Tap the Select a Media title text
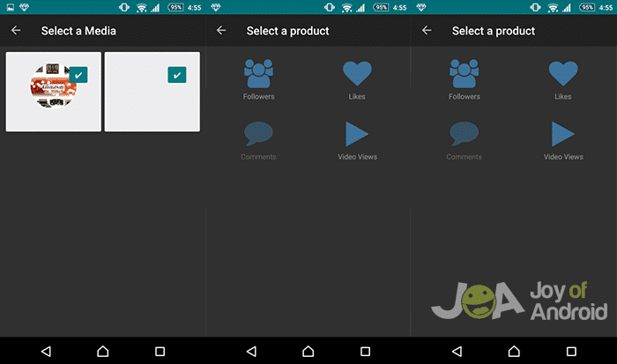 pyautogui.click(x=78, y=31)
